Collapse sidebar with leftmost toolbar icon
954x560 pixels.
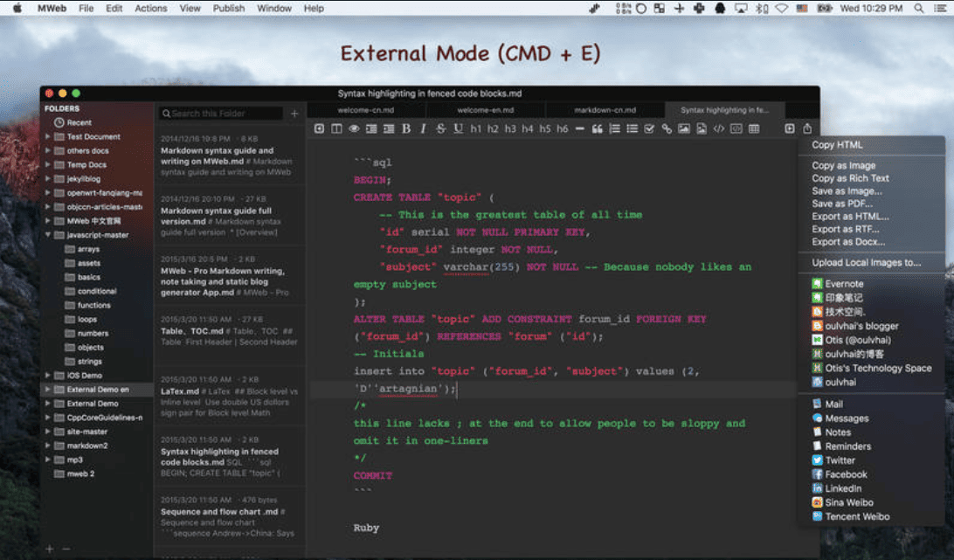coord(319,128)
